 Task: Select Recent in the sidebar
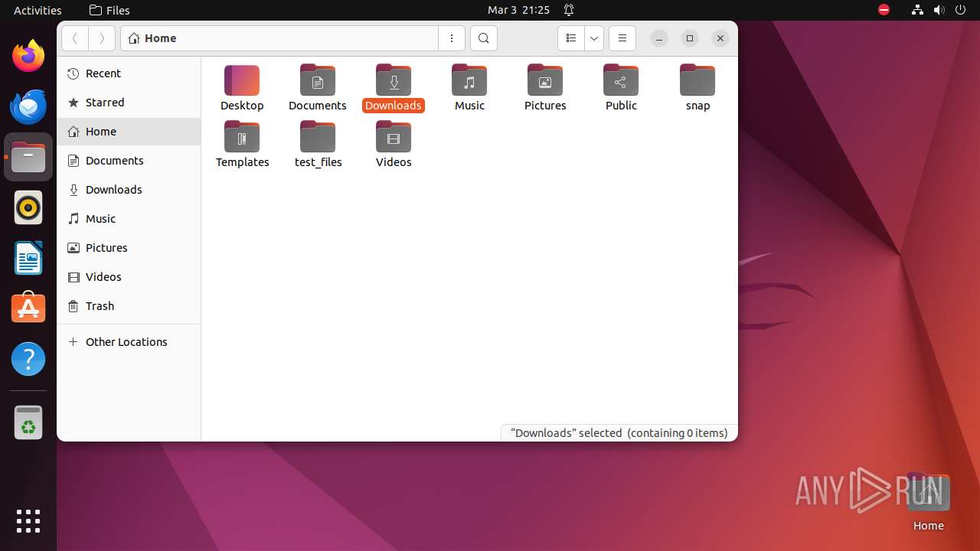pos(129,73)
